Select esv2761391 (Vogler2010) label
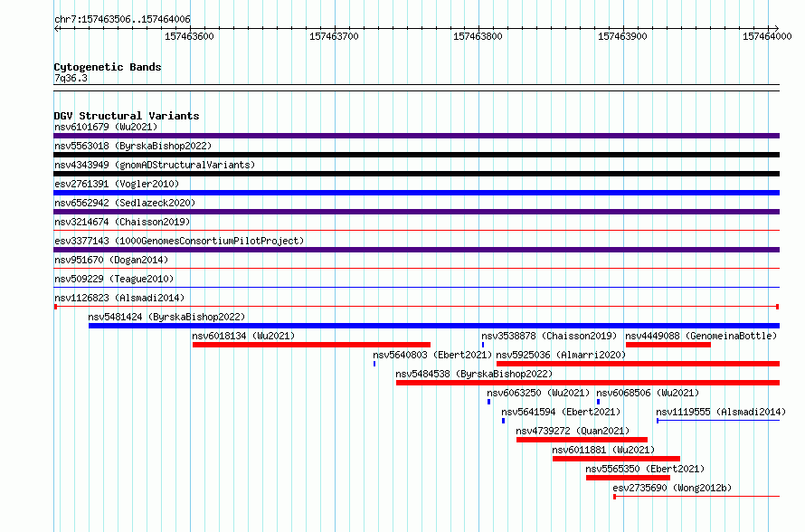 tap(117, 184)
